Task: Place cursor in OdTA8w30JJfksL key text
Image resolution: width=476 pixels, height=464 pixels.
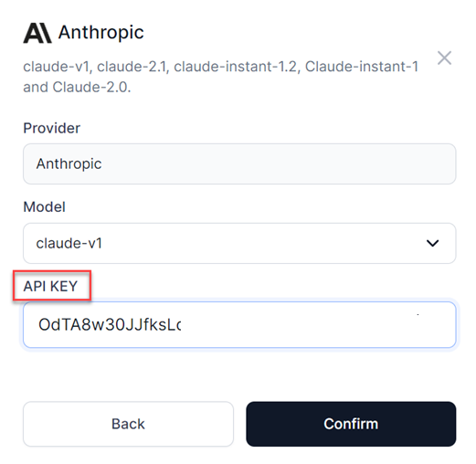Action: (x=110, y=324)
